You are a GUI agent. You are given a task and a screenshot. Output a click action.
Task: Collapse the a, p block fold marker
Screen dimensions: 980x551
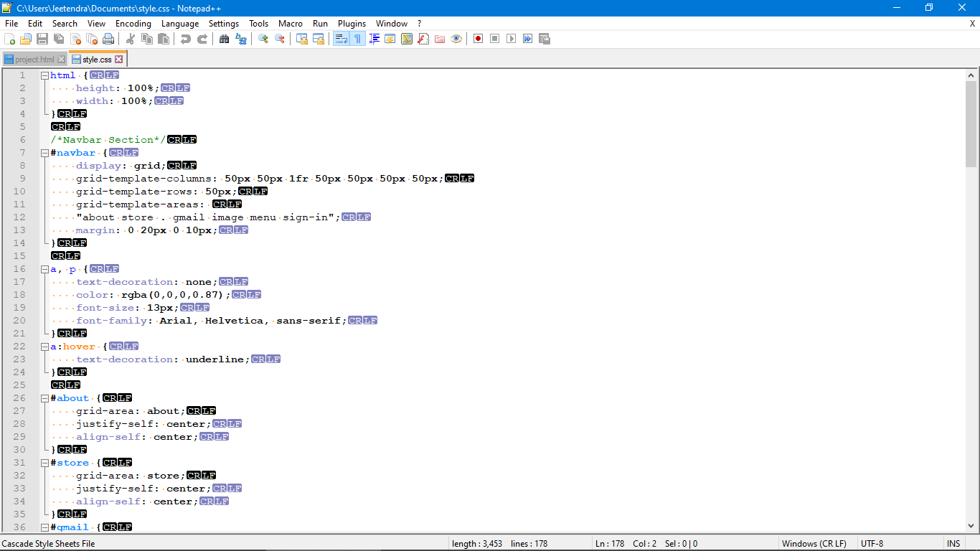click(45, 269)
